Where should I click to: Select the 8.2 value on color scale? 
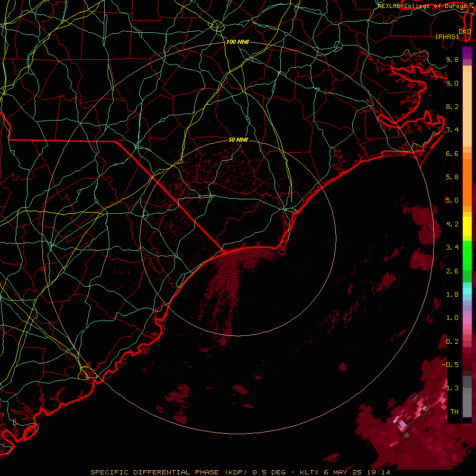coord(452,106)
